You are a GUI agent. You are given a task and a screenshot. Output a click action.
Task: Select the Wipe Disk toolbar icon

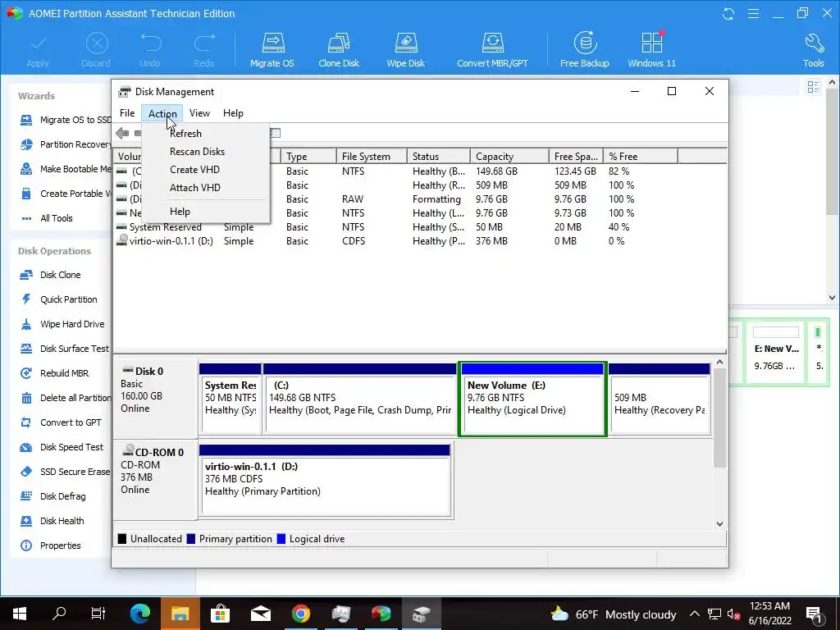pyautogui.click(x=405, y=50)
